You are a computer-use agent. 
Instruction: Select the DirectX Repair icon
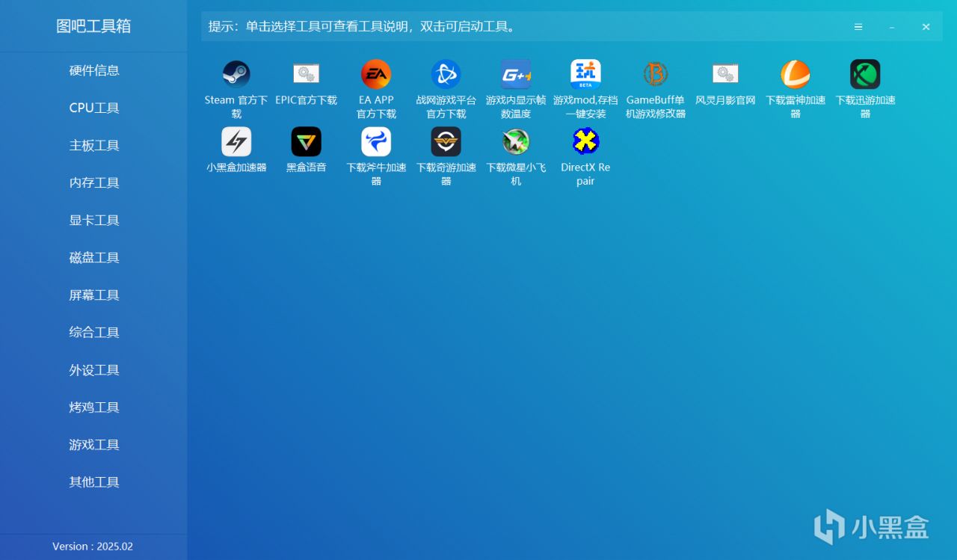coord(585,141)
